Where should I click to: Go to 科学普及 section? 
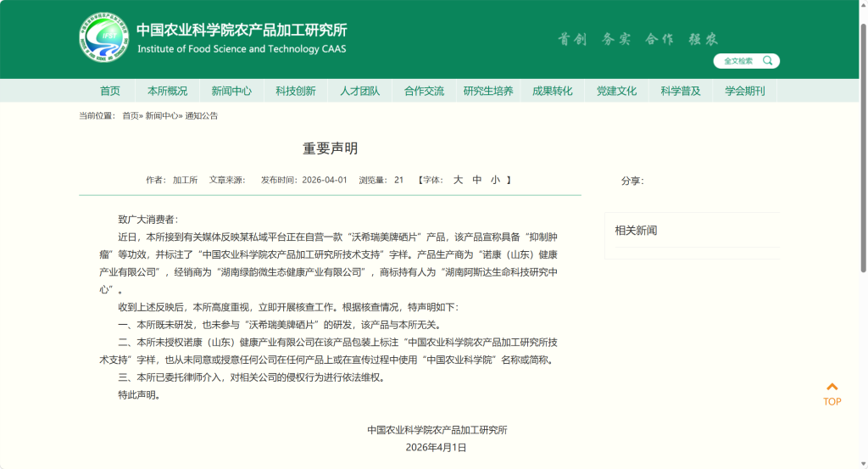(x=681, y=91)
